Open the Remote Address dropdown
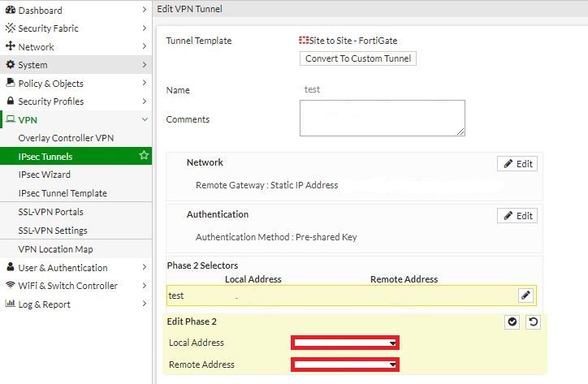588x384 pixels. pyautogui.click(x=345, y=365)
